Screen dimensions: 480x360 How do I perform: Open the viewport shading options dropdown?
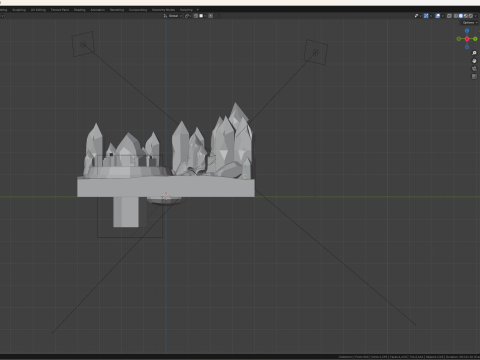tap(476, 16)
